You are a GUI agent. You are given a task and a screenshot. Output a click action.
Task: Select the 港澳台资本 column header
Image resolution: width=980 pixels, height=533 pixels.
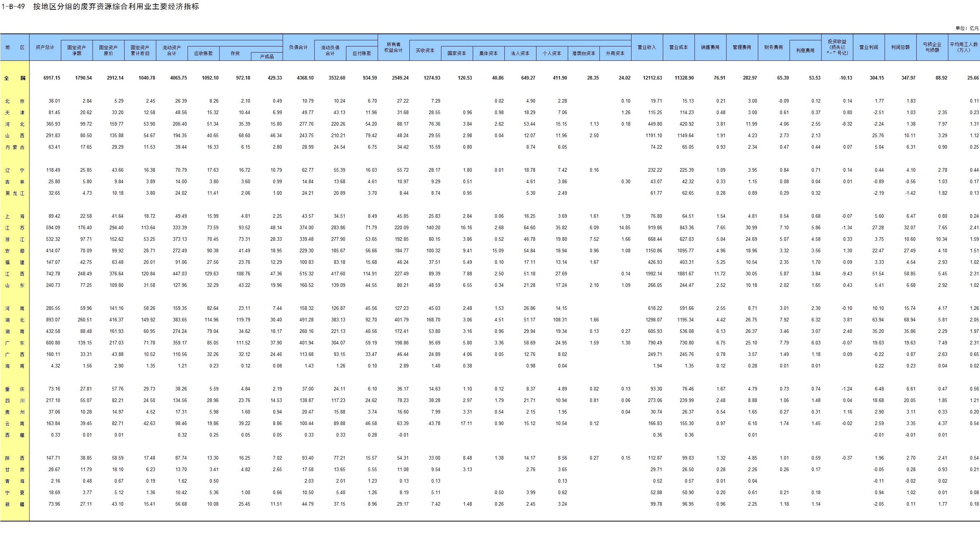583,53
